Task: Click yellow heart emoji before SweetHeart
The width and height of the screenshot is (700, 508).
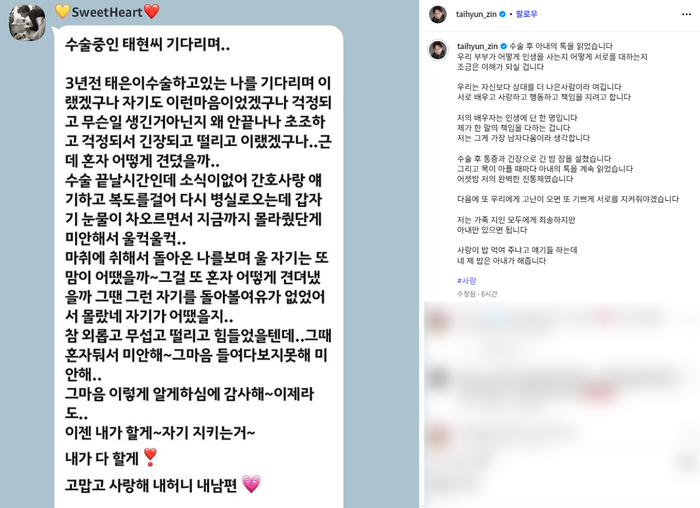Action: 62,12
